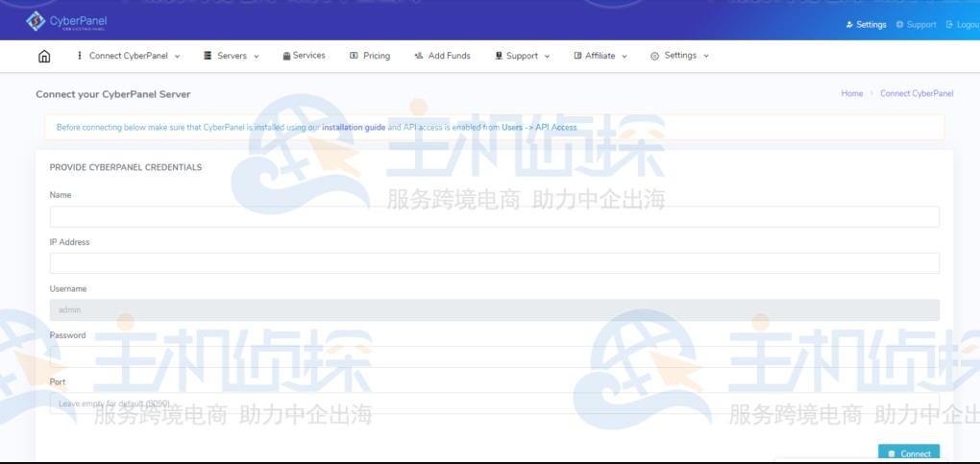
Task: Click the 'Users -> API Access' text
Action: click(539, 128)
